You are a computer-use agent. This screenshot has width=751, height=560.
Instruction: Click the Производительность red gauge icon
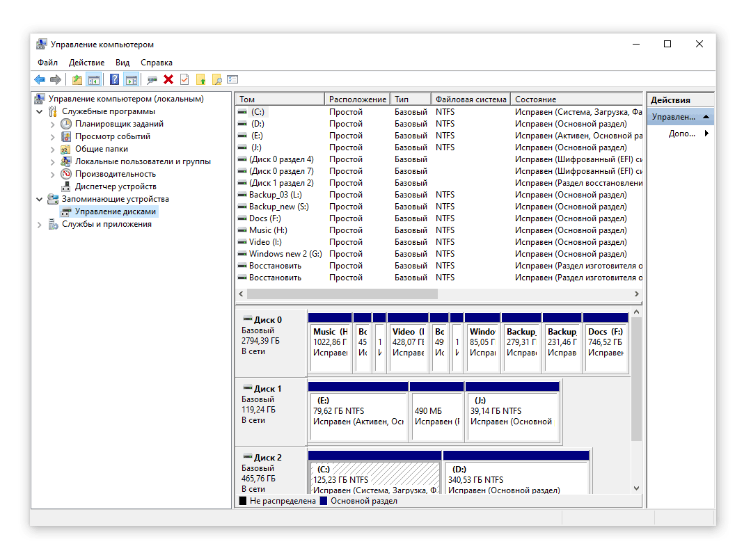pyautogui.click(x=66, y=174)
